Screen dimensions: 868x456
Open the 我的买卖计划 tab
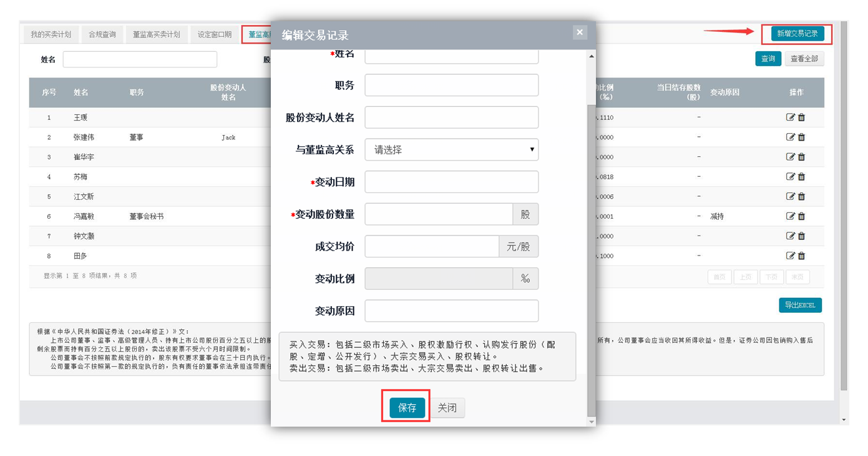(51, 34)
